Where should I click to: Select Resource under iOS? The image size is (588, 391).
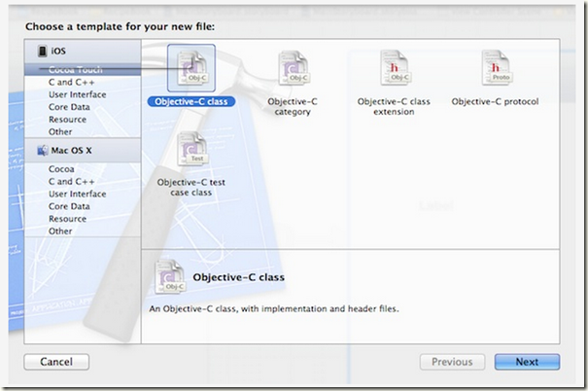pyautogui.click(x=67, y=120)
